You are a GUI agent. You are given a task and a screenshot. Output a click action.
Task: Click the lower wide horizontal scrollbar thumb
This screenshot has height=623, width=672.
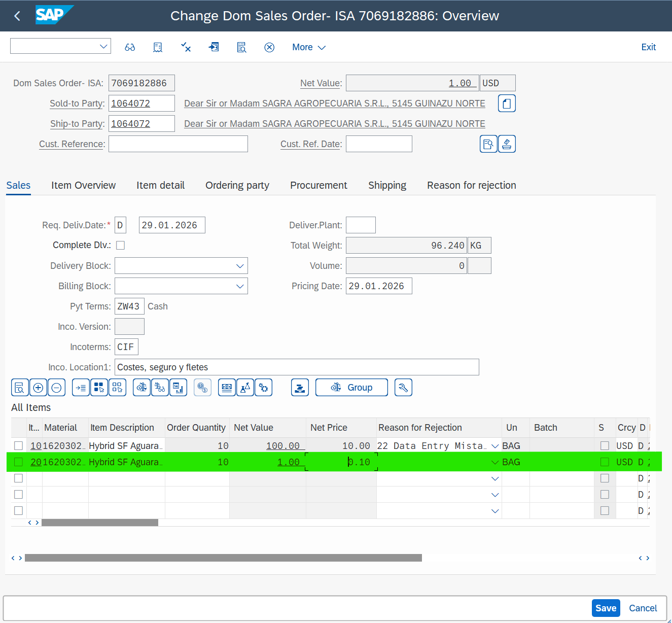tap(223, 558)
